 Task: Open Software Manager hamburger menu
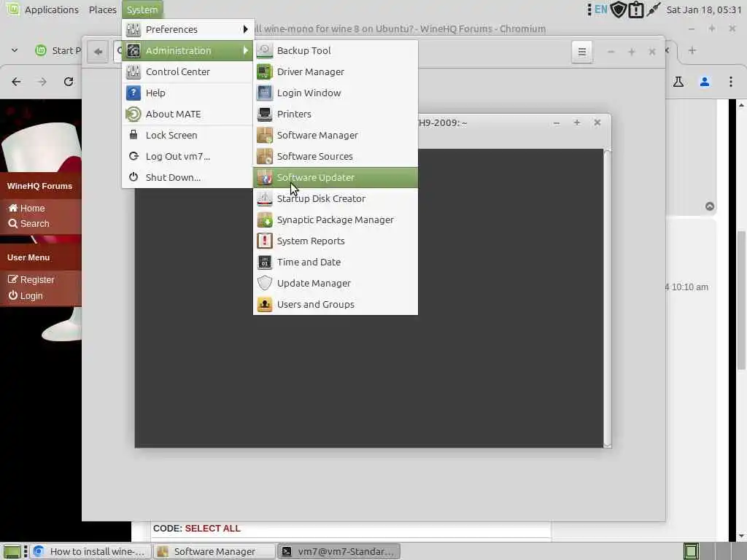tap(582, 52)
